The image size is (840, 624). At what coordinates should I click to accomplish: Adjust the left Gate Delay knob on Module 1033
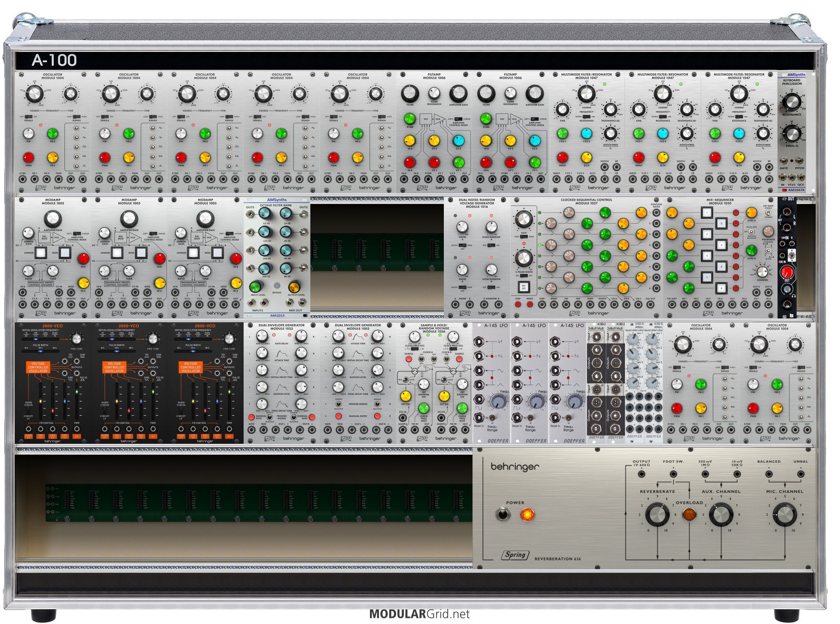coord(262,336)
